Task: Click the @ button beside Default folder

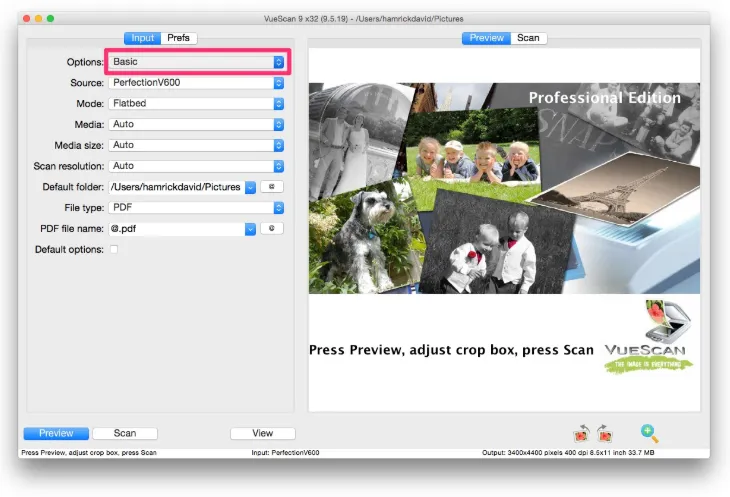Action: point(272,187)
